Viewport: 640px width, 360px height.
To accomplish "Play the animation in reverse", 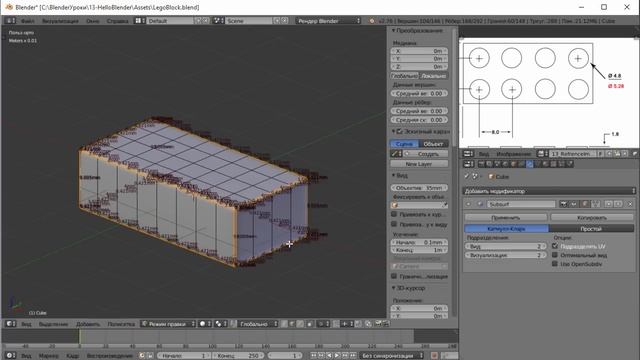I will click(329, 356).
